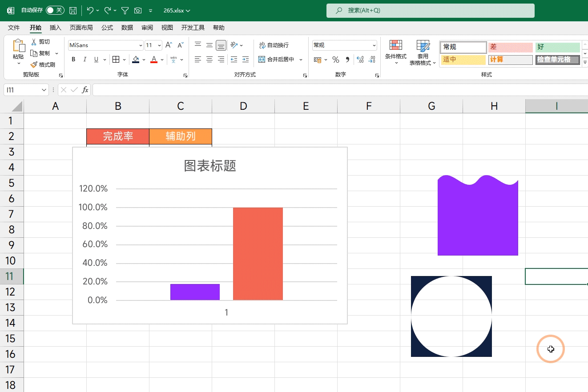Increase indent
Image resolution: width=588 pixels, height=392 pixels.
(246, 60)
